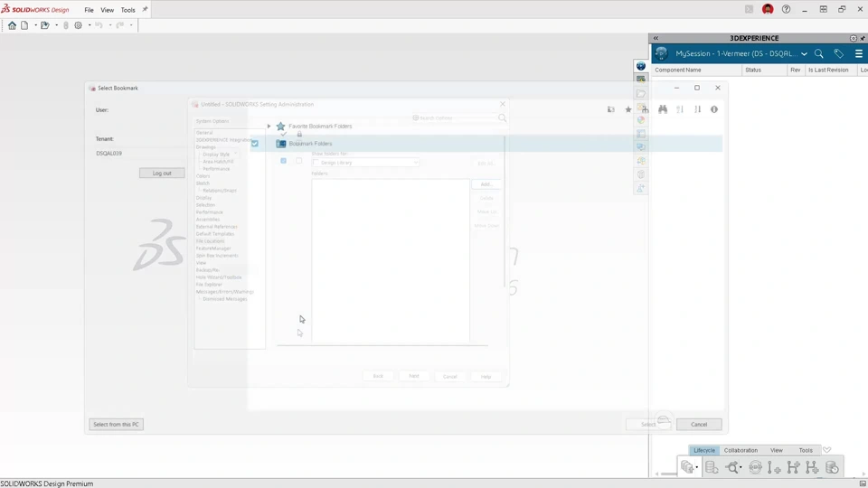Click the database history clock icon
Viewport: 868px width, 488px height.
[x=832, y=467]
